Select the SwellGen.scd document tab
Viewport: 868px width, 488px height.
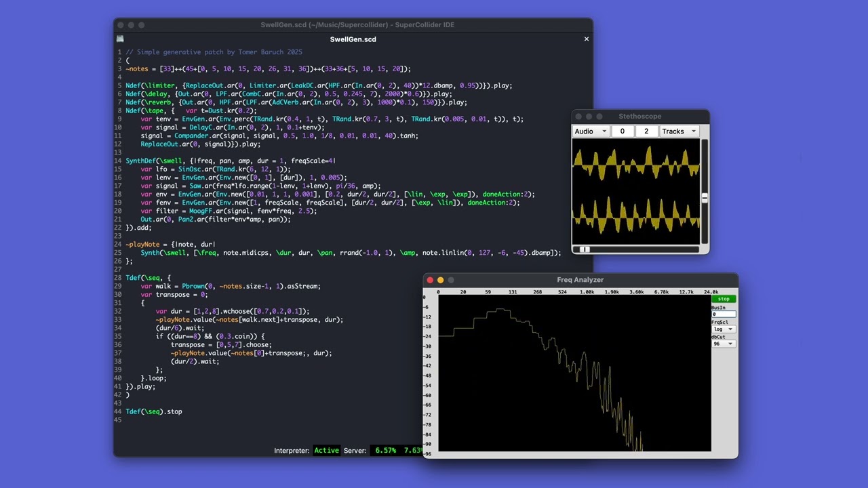(353, 39)
